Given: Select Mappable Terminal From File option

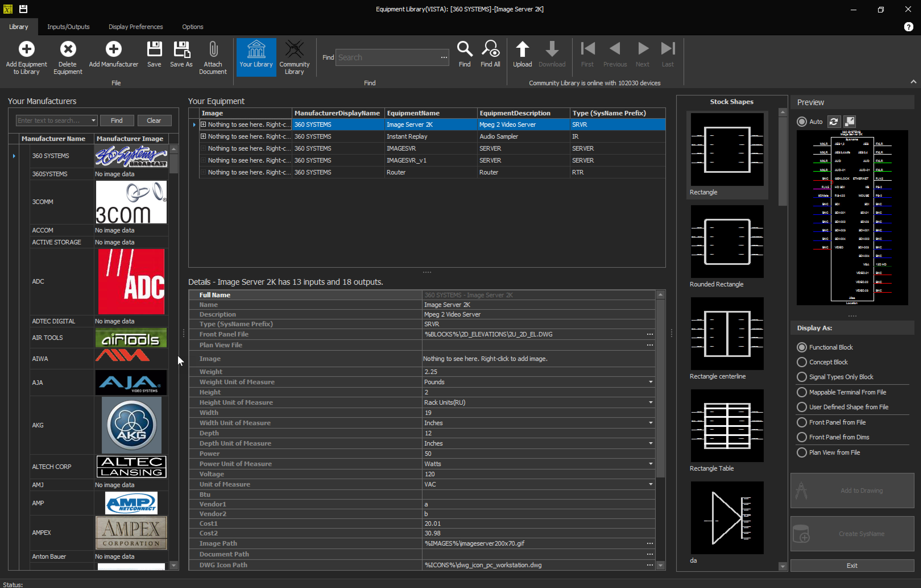Looking at the screenshot, I should pyautogui.click(x=801, y=392).
